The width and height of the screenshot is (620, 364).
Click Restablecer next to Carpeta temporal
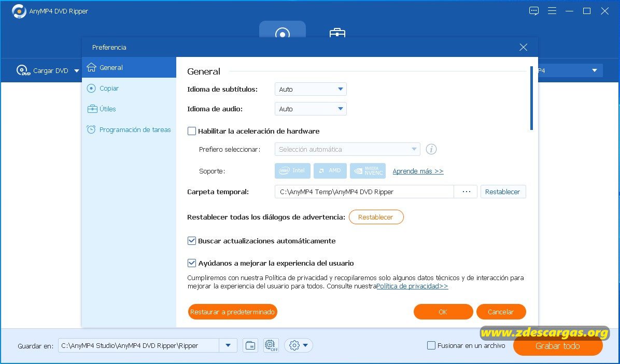[x=503, y=192]
